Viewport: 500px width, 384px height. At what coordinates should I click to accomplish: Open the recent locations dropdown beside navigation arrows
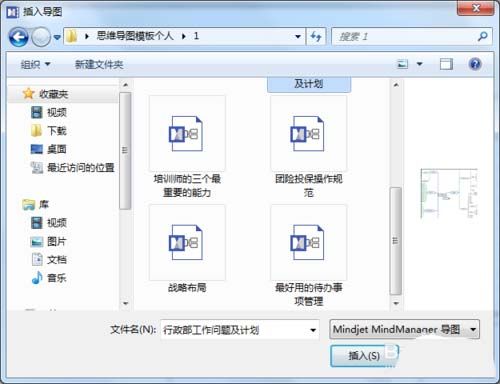57,37
